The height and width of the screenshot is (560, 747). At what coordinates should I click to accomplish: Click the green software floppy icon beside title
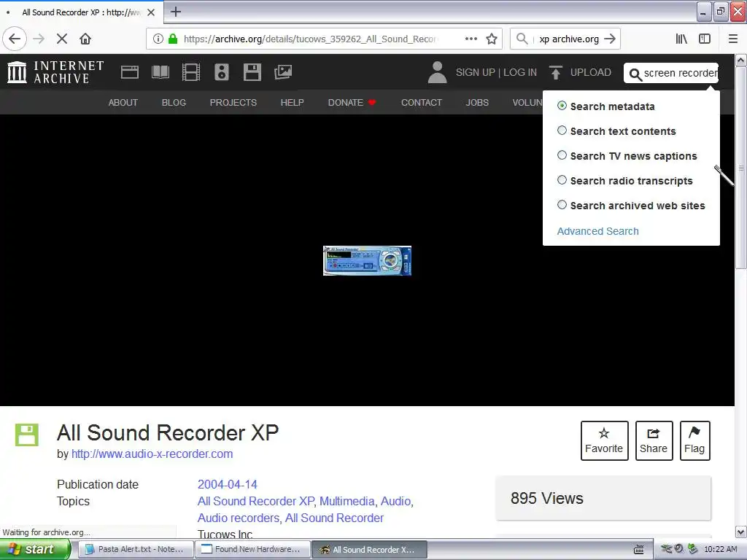(x=27, y=435)
